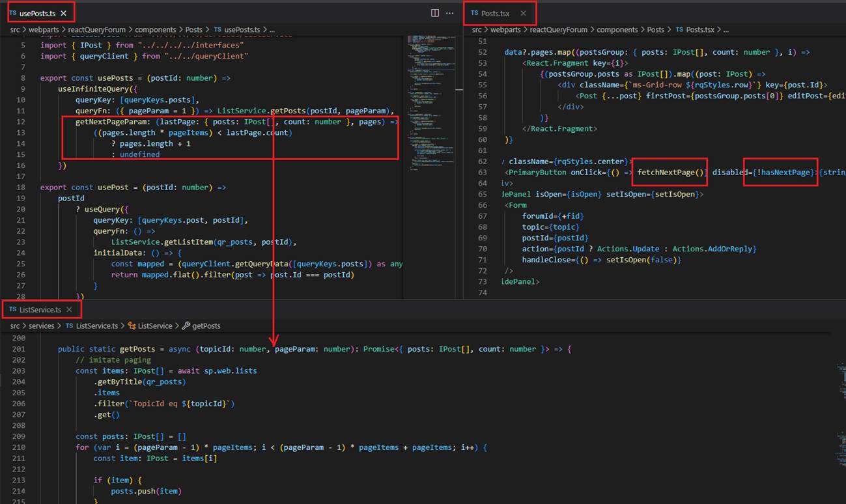This screenshot has height=504, width=846.
Task: Close the ListService.ts tab
Action: [69, 309]
